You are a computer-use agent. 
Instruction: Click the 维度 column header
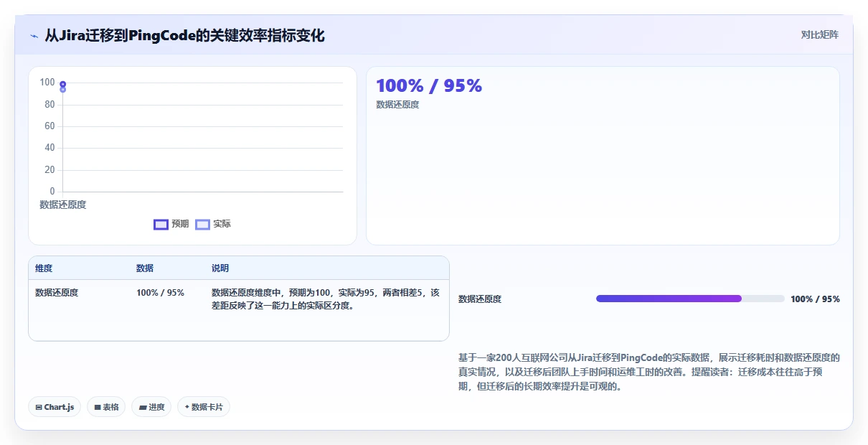tap(44, 268)
